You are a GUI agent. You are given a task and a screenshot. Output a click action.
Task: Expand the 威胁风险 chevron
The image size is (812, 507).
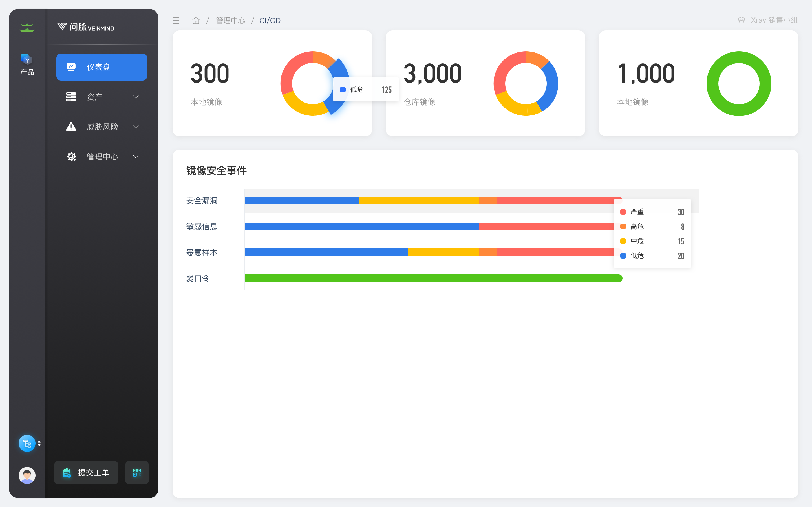(x=136, y=127)
